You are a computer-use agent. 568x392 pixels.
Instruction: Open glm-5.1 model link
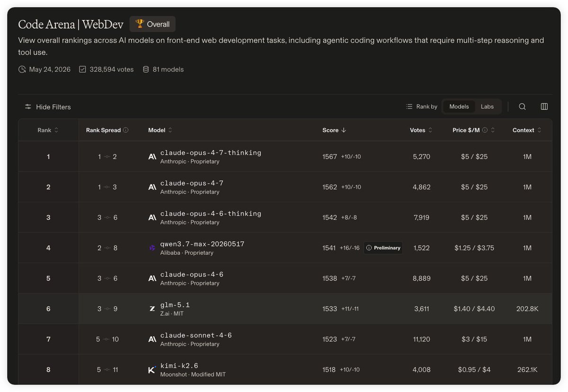(175, 305)
